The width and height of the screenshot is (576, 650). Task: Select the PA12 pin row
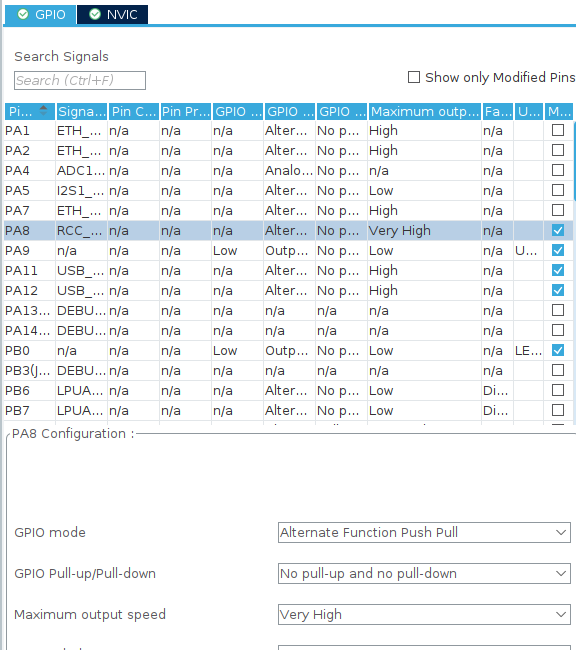pyautogui.click(x=289, y=291)
